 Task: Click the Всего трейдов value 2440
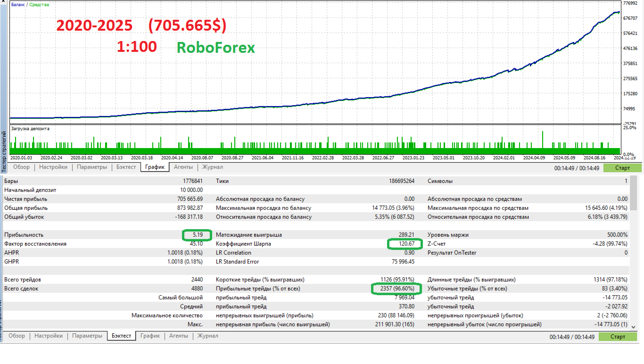pyautogui.click(x=197, y=280)
